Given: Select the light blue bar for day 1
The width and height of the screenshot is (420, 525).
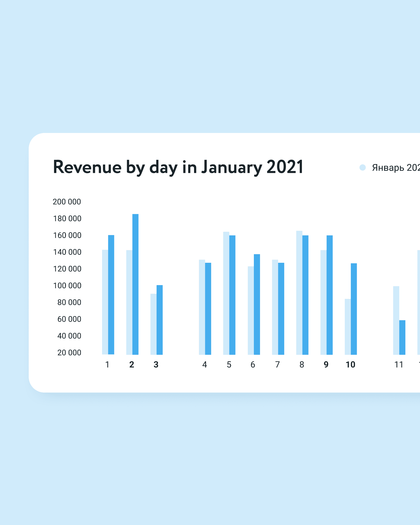Looking at the screenshot, I should point(105,302).
